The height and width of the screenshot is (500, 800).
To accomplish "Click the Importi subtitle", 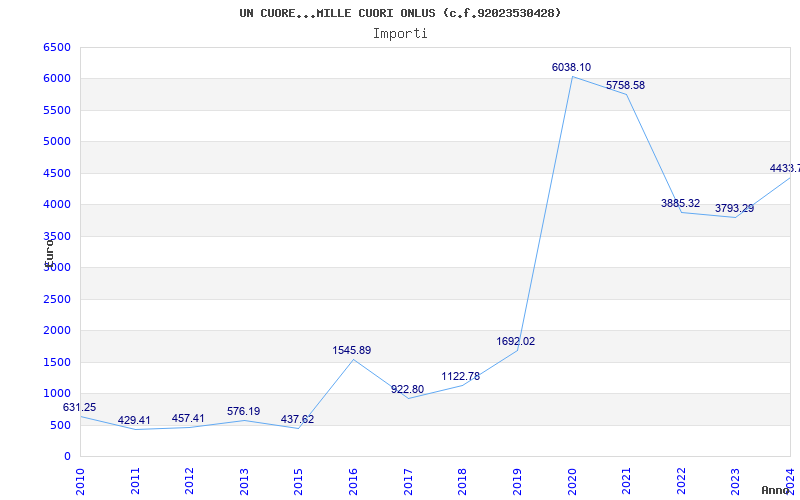I will point(400,34).
